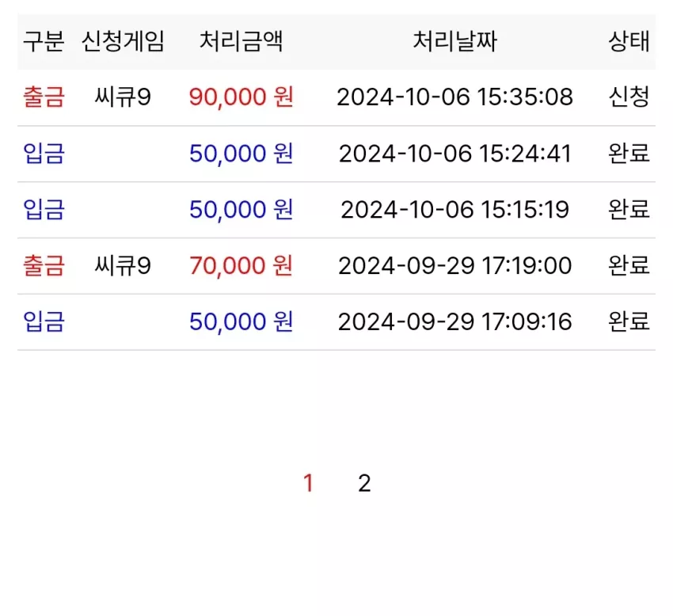Select the 90,000 원 withdrawal amount
Viewport: 673px width, 616px height.
[x=241, y=97]
